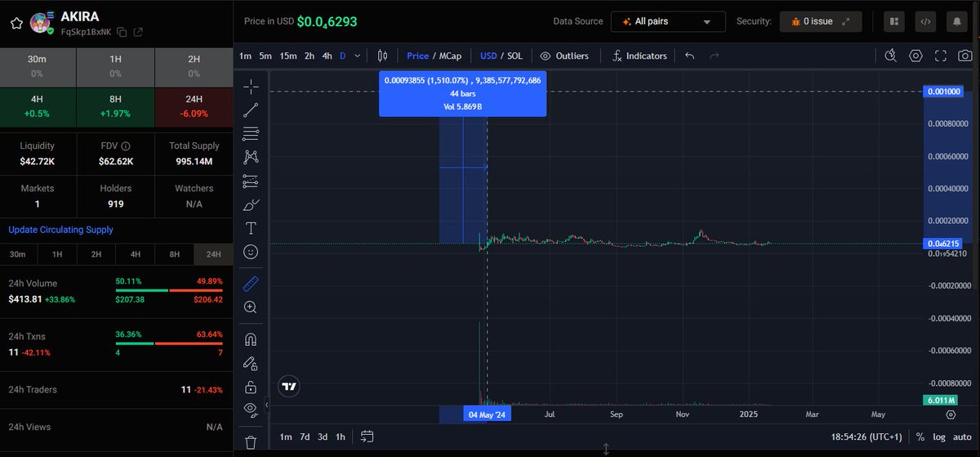The width and height of the screenshot is (980, 457).
Task: Select D daily chart interval
Action: pyautogui.click(x=342, y=56)
